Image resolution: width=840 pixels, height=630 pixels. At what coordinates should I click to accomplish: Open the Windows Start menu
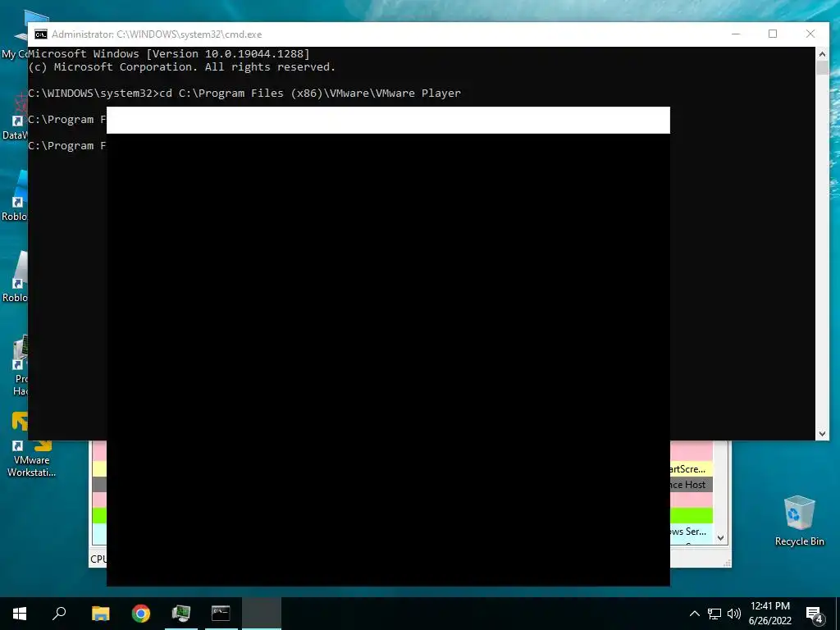click(20, 614)
